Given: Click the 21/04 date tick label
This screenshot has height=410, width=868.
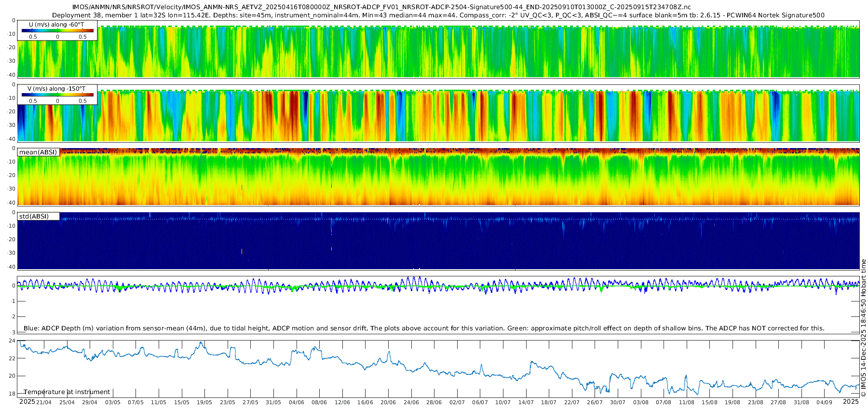Looking at the screenshot, I should click(x=44, y=402).
